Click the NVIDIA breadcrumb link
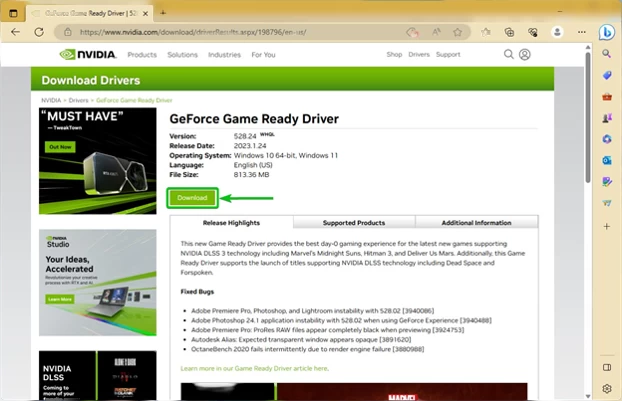 point(51,100)
